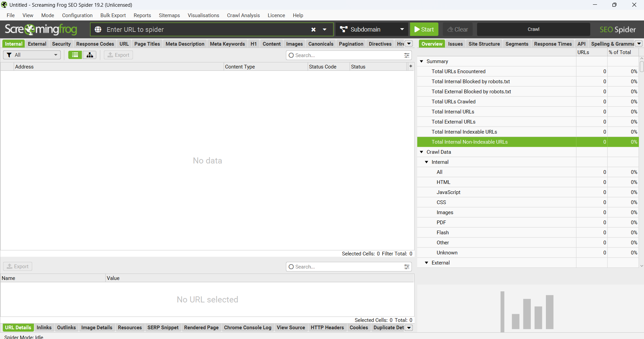
Task: Show more bottom tabs overflow arrow
Action: coord(409,328)
